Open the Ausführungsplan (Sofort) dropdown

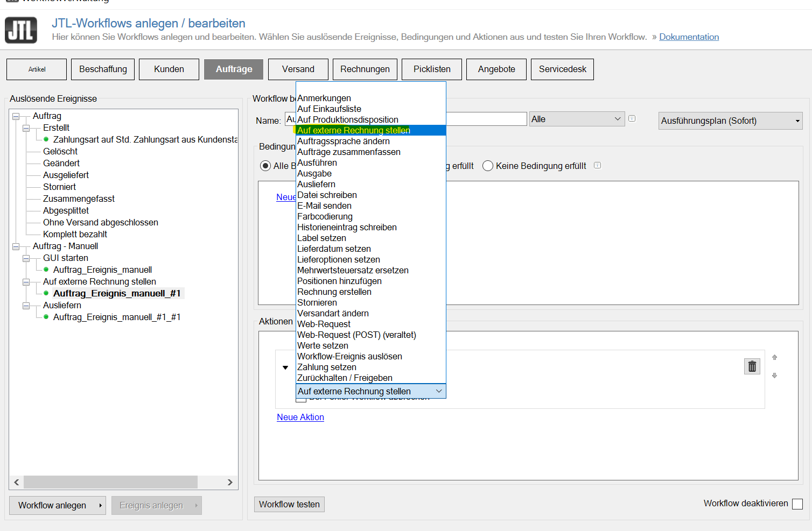pos(730,121)
